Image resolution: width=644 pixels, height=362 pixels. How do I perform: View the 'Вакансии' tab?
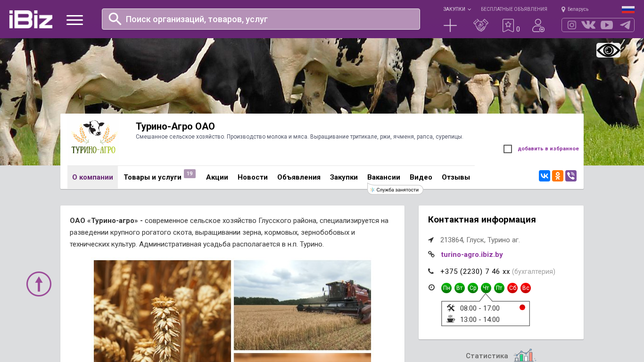point(384,177)
